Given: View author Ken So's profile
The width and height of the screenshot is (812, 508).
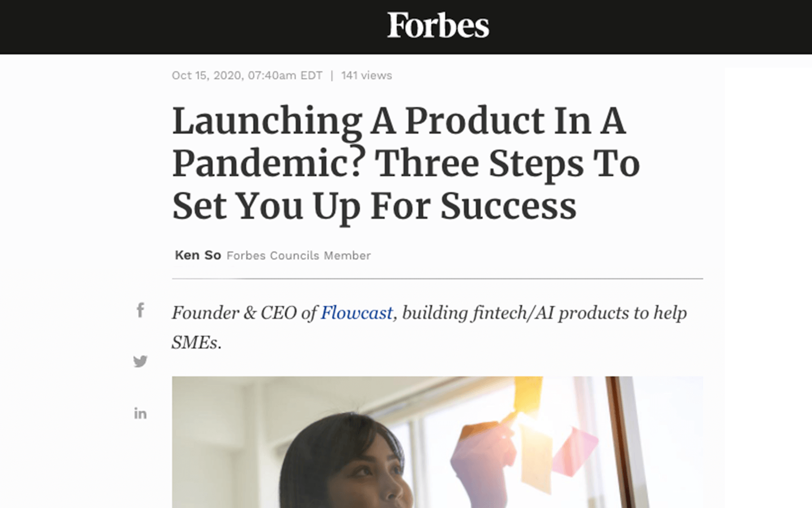Looking at the screenshot, I should pos(198,255).
